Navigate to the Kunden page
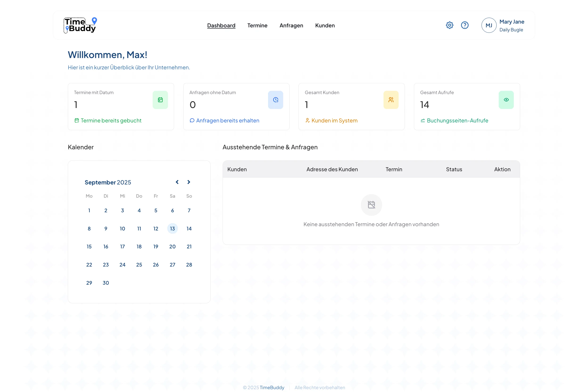Image resolution: width=588 pixels, height=392 pixels. click(x=325, y=25)
